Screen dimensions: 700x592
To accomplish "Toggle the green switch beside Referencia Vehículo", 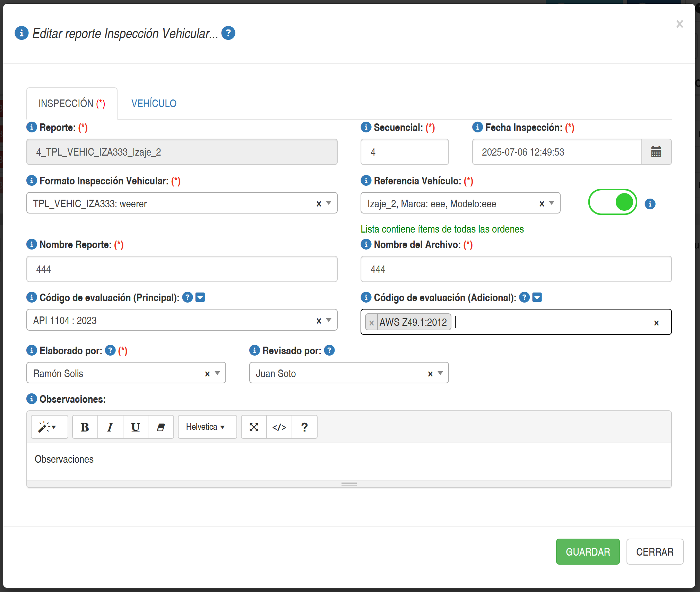I will (x=612, y=202).
